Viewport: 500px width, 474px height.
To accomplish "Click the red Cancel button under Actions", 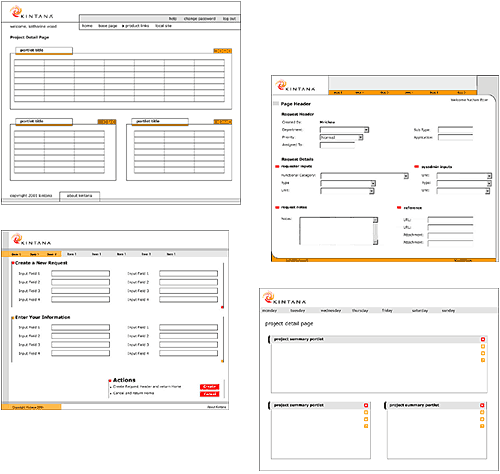I will pyautogui.click(x=210, y=394).
